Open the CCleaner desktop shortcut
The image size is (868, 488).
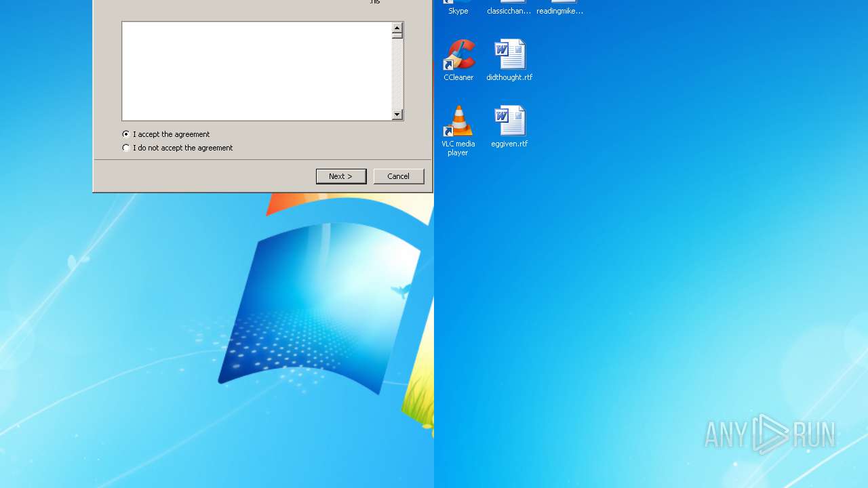click(458, 60)
